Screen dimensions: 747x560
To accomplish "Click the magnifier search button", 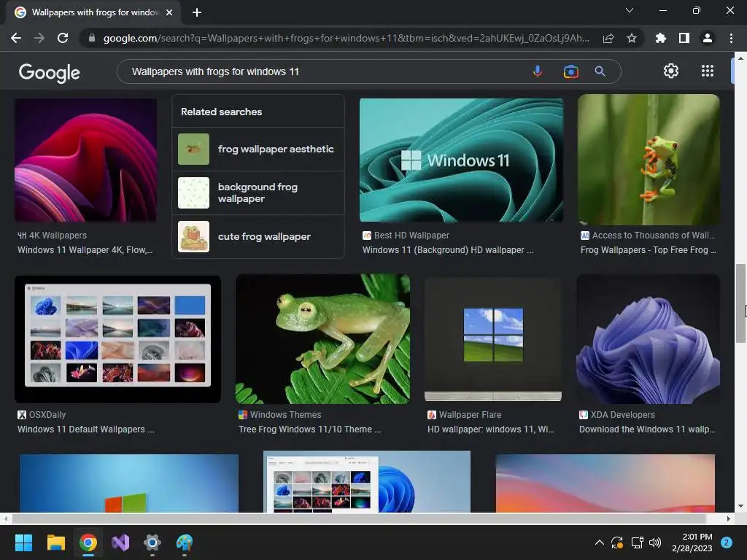I will tap(600, 71).
